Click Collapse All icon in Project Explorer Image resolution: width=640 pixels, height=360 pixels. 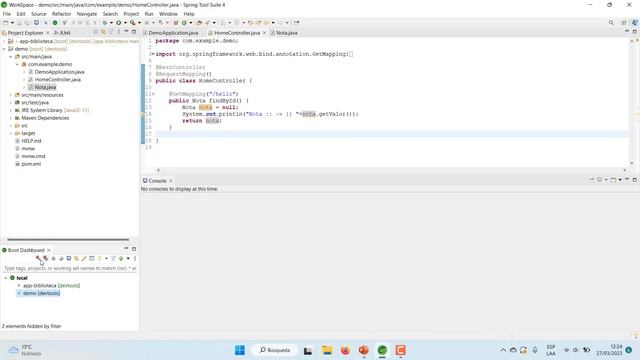coord(96,32)
